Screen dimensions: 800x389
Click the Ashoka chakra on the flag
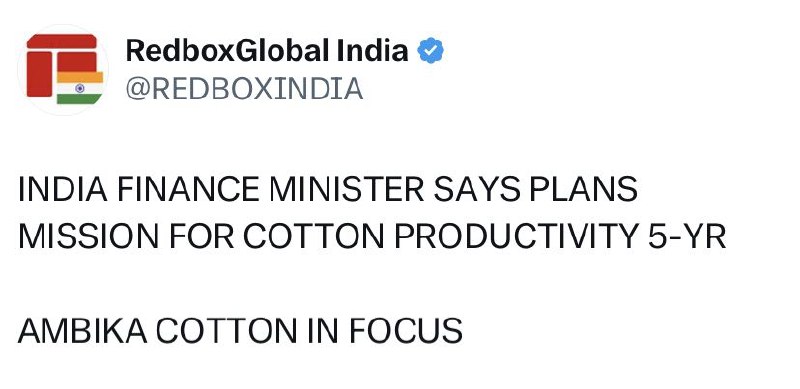(x=80, y=88)
